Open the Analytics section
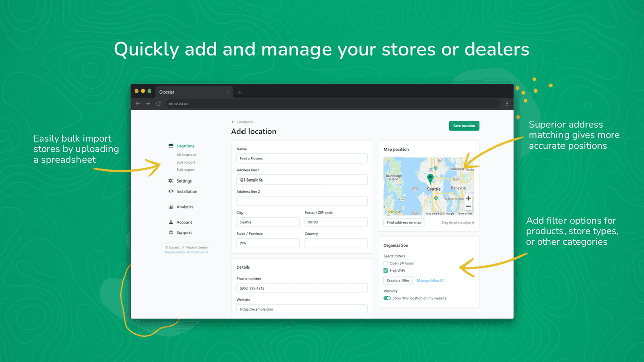The height and width of the screenshot is (362, 644). [185, 207]
